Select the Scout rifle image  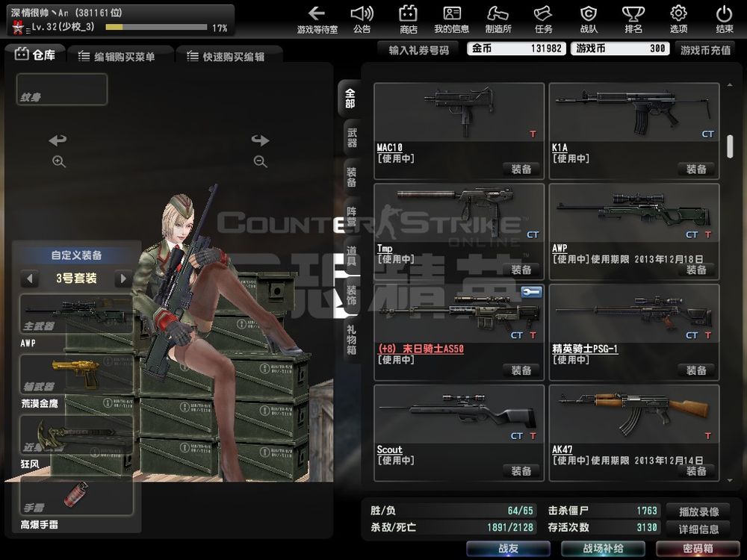pyautogui.click(x=459, y=414)
